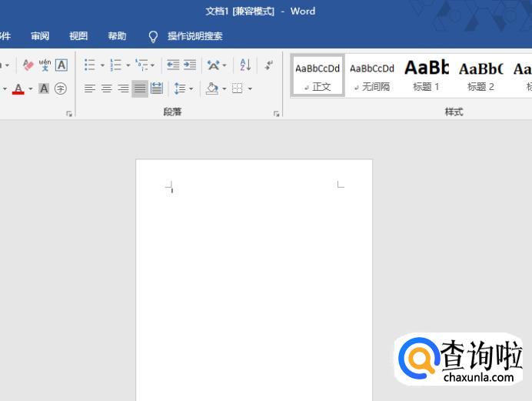Open the 审阅 (Review) ribbon tab
Viewport: 532px width, 401px height.
point(40,36)
